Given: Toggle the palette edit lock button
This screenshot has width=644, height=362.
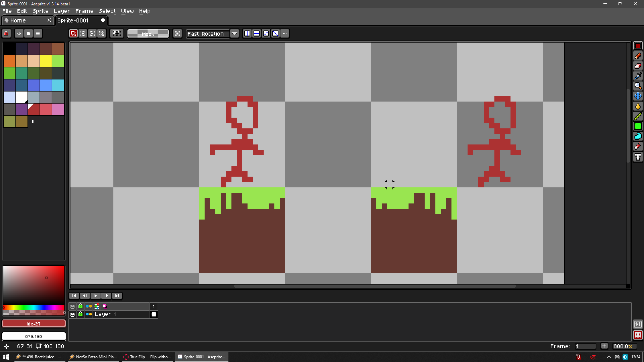Looking at the screenshot, I should tap(6, 34).
